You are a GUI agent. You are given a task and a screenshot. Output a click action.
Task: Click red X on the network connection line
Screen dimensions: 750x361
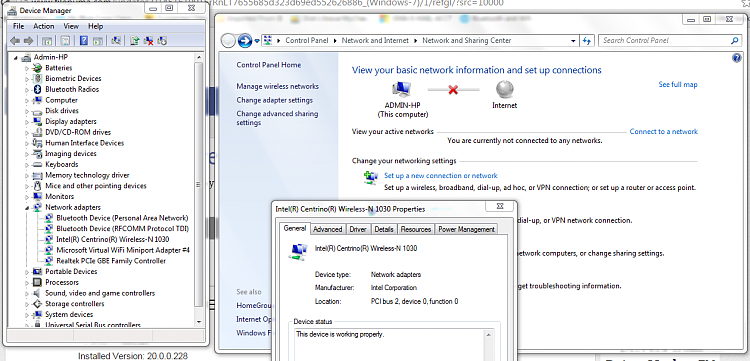click(453, 89)
